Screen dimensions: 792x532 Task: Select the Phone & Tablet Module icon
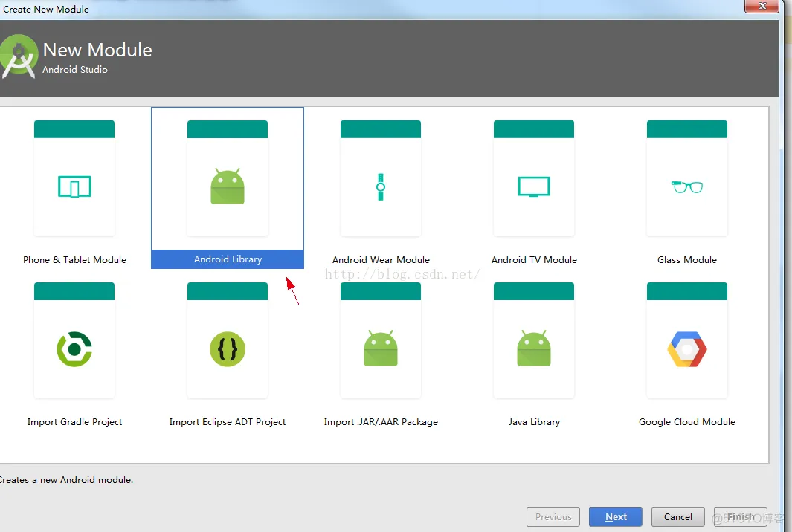(74, 186)
